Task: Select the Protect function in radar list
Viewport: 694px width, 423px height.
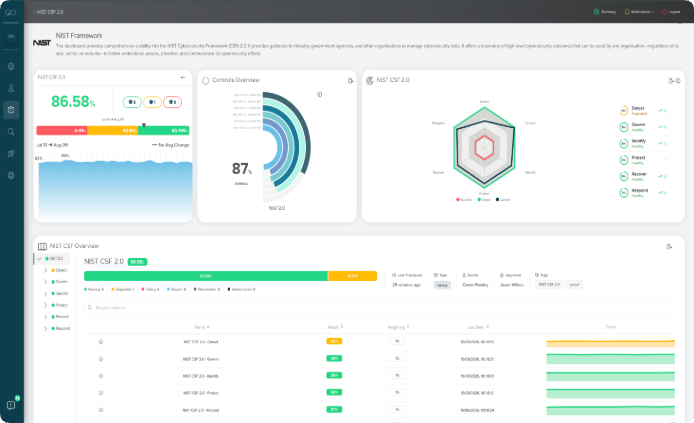Action: [643, 160]
